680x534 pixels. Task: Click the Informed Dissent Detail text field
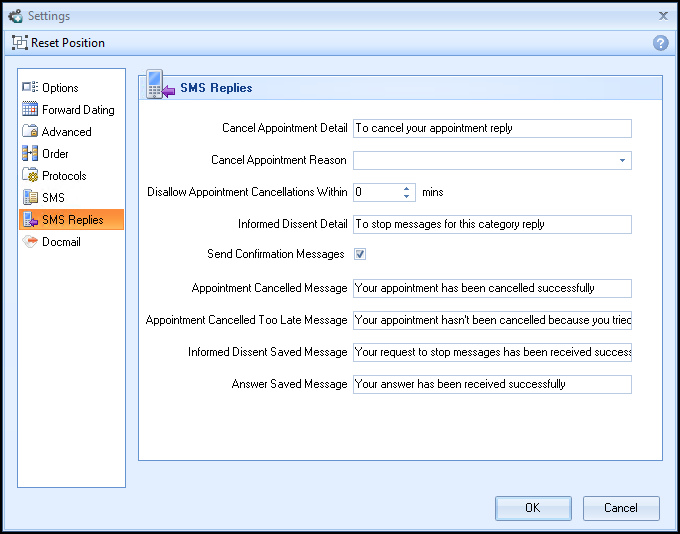coord(492,224)
